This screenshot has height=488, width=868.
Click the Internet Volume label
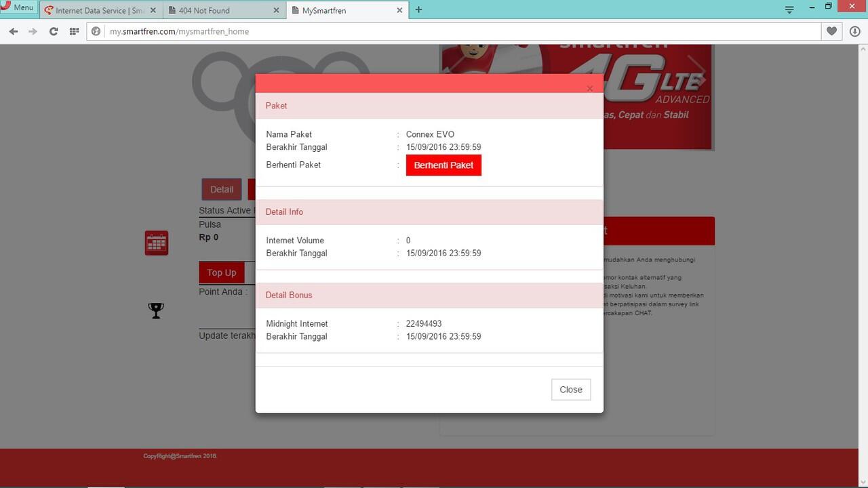pos(295,241)
